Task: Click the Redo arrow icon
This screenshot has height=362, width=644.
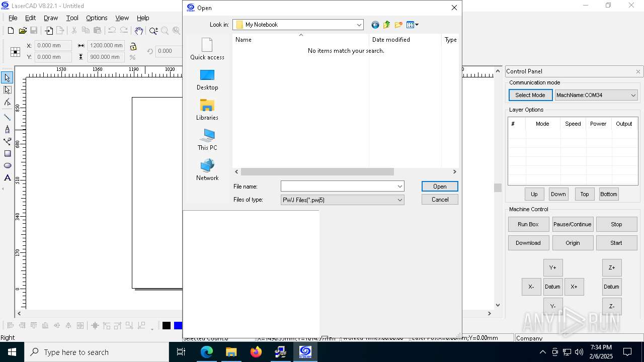Action: click(124, 31)
